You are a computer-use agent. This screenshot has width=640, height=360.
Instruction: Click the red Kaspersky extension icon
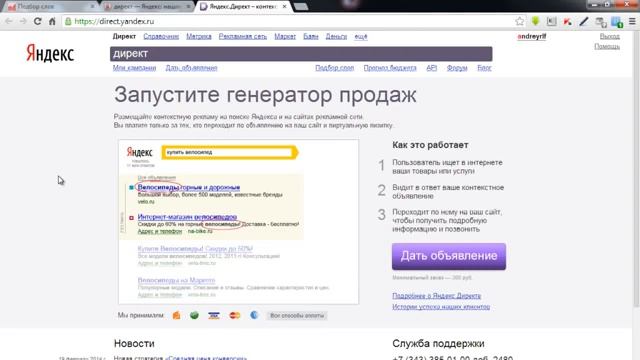pyautogui.click(x=567, y=22)
